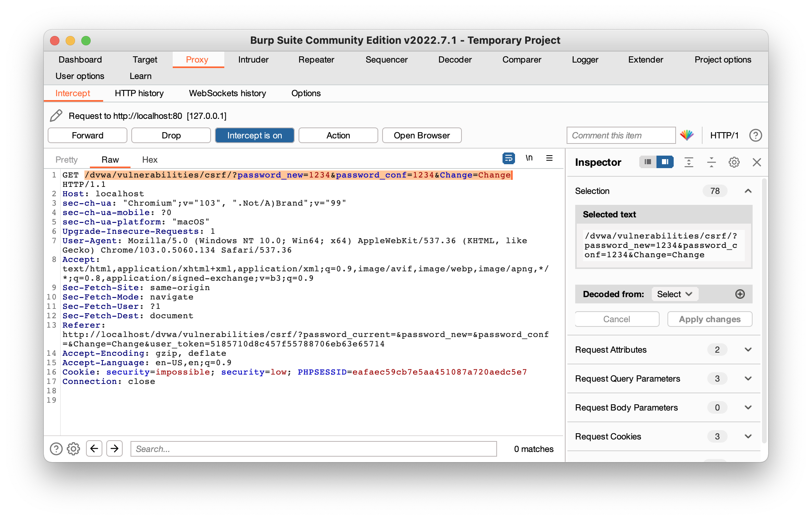Viewport: 812px width, 520px height.
Task: Open Project options tab
Action: pos(723,59)
